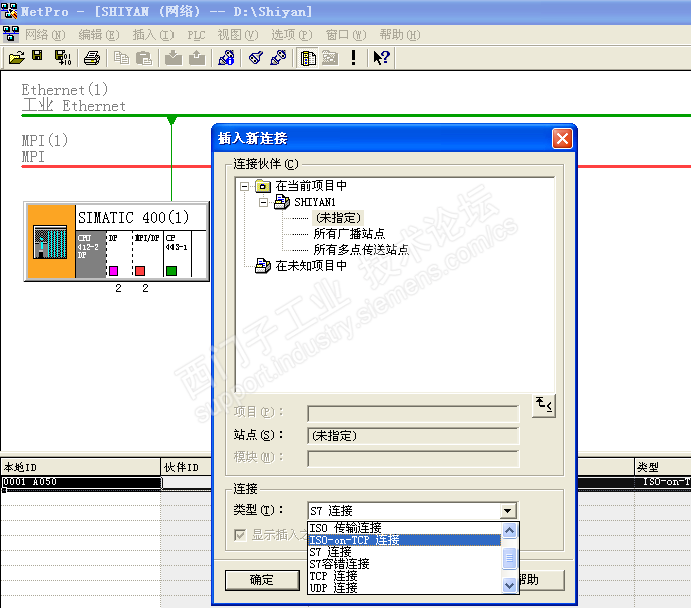The width and height of the screenshot is (692, 608).
Task: Click the Save and Compile toolbar icon
Action: [62, 58]
